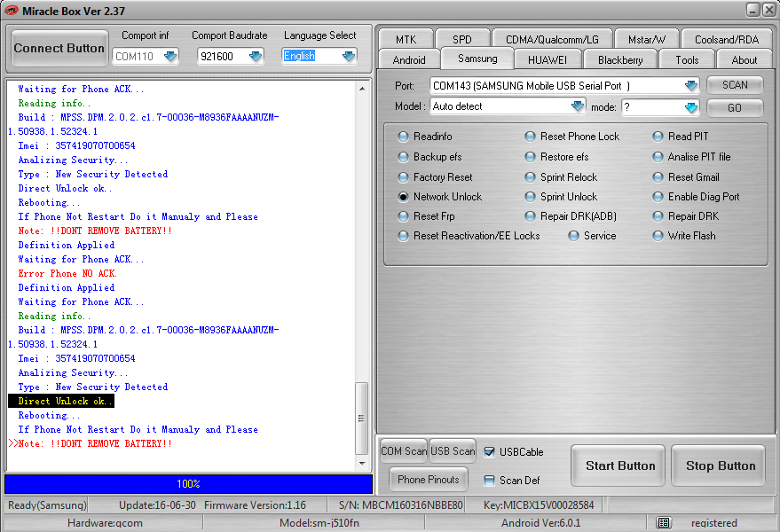This screenshot has height=532, width=780.
Task: Select the Enable Diag Port option
Action: coord(658,197)
